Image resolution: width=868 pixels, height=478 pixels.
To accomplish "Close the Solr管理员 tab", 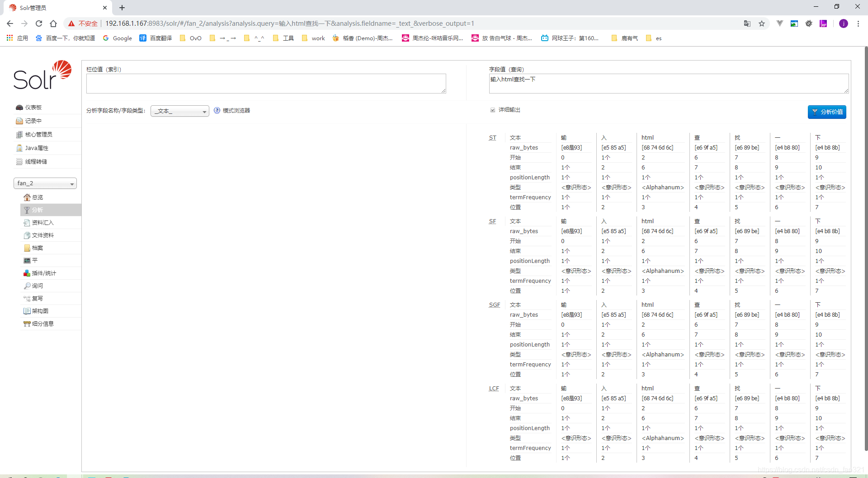I will coord(105,8).
